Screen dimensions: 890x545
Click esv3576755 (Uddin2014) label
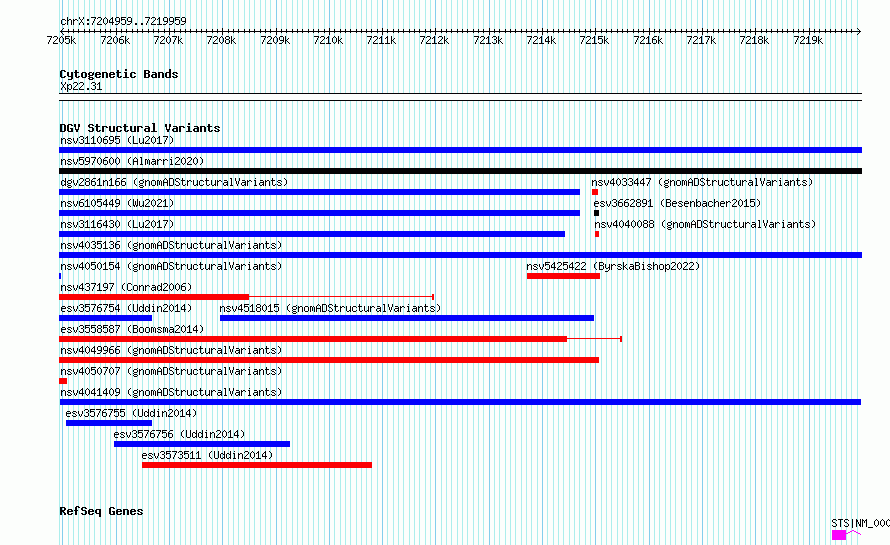(131, 413)
